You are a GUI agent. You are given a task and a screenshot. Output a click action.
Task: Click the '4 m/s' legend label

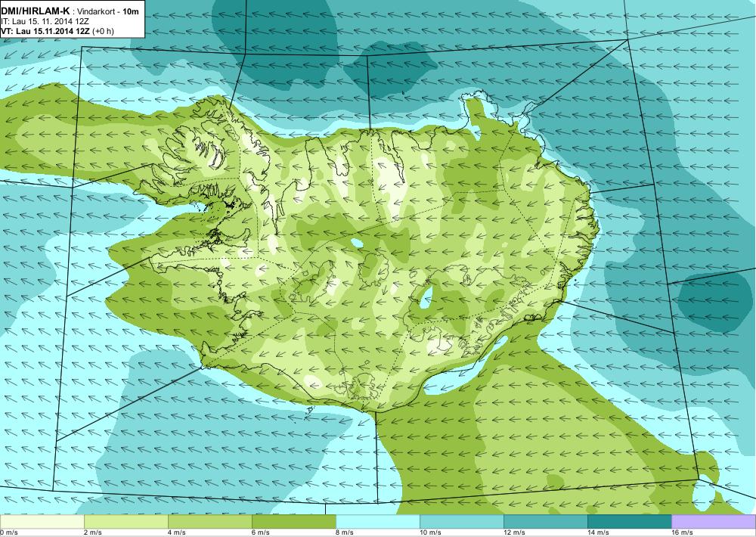coord(177,532)
